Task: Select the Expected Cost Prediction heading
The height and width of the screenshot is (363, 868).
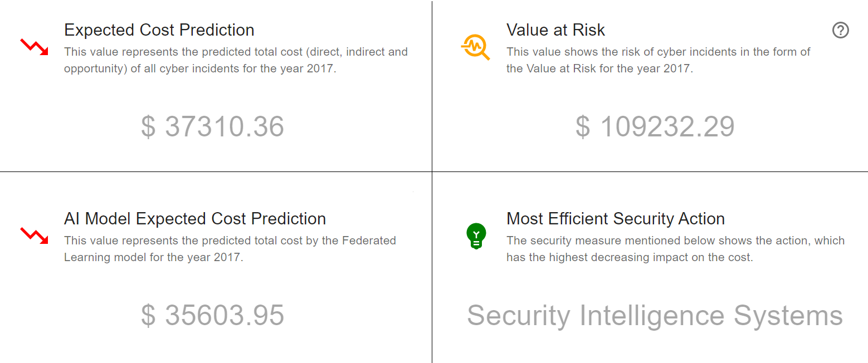Action: 159,30
